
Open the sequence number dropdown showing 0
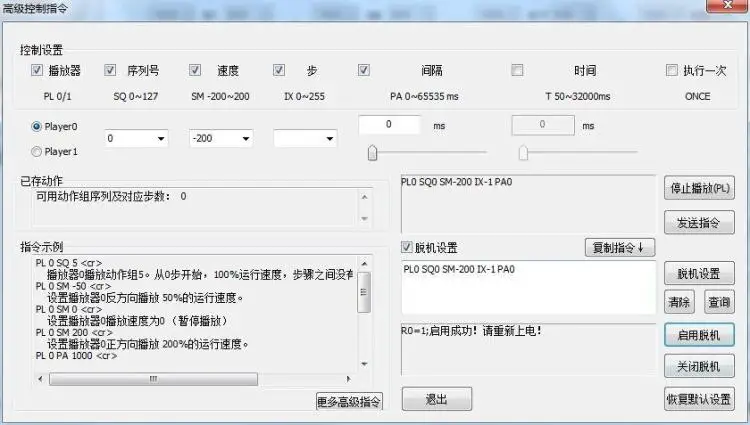[136, 139]
